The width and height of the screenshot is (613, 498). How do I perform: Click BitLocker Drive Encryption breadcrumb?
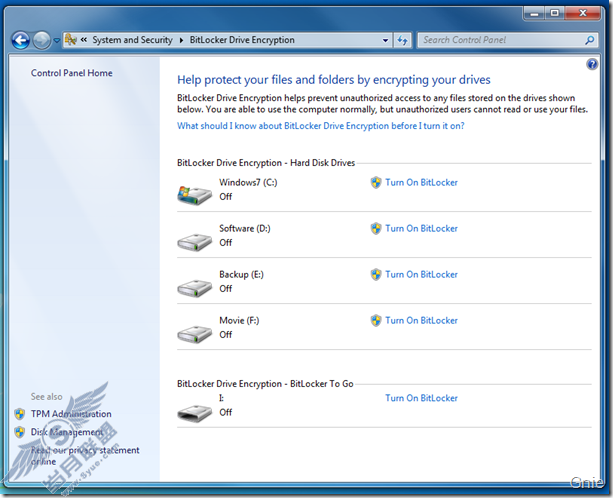(x=242, y=40)
